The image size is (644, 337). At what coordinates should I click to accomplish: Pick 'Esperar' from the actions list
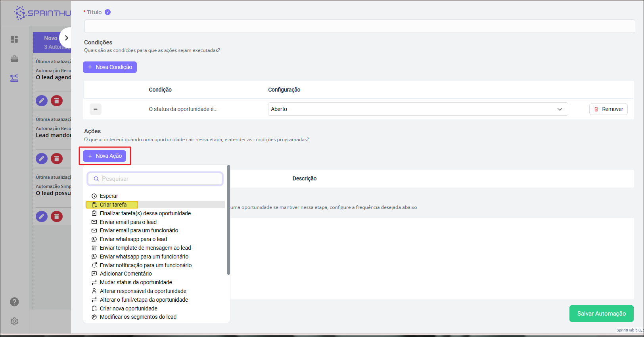[109, 196]
